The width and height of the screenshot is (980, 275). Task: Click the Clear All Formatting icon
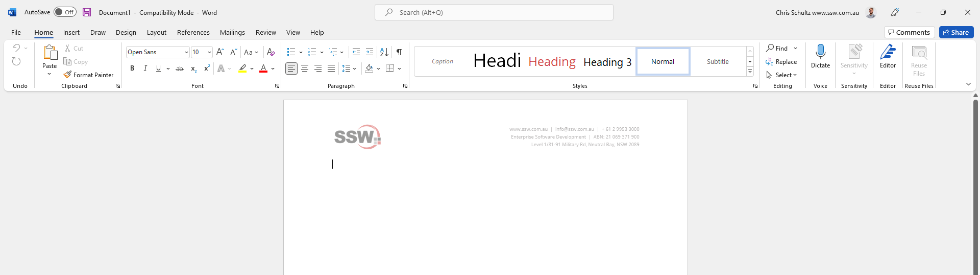[271, 52]
